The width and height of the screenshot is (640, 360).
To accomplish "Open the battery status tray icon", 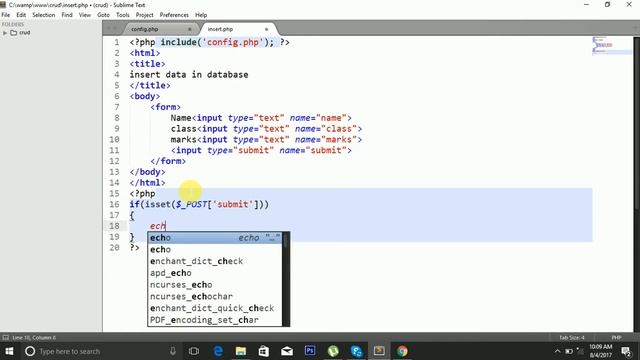I will pos(569,351).
